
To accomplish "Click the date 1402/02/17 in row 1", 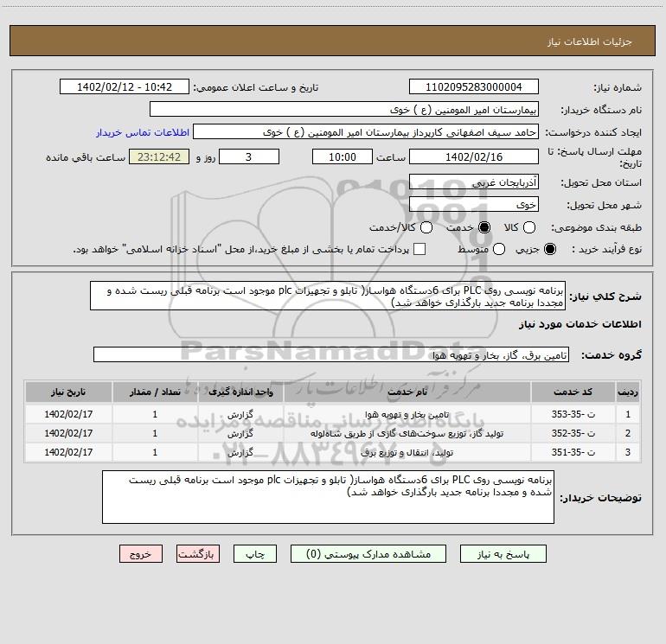I will point(68,414).
